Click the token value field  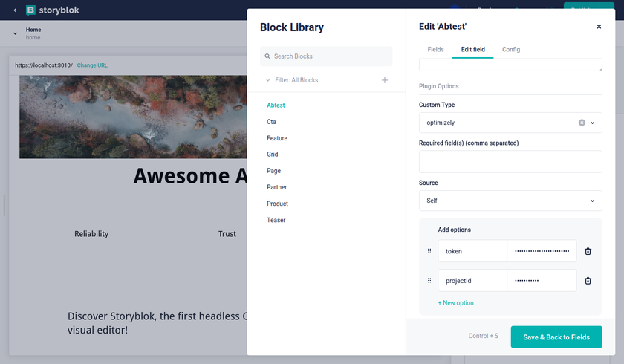coord(542,251)
